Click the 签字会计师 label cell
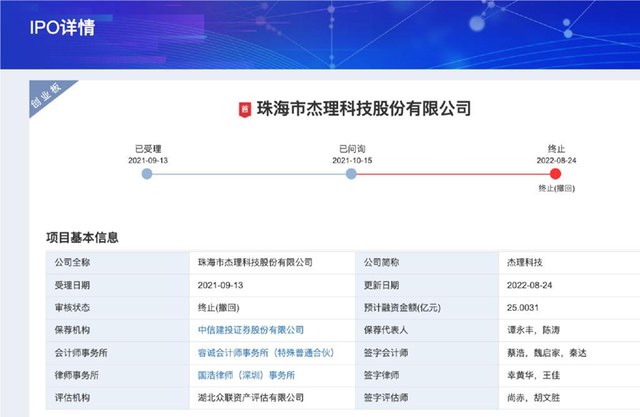640x417 pixels. click(x=427, y=353)
